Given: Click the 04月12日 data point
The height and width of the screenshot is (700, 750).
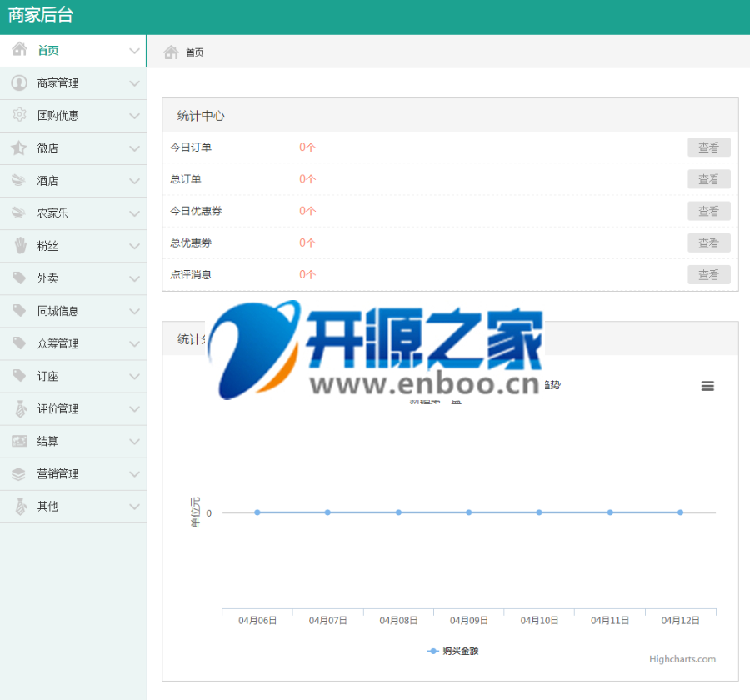Looking at the screenshot, I should click(x=680, y=512).
